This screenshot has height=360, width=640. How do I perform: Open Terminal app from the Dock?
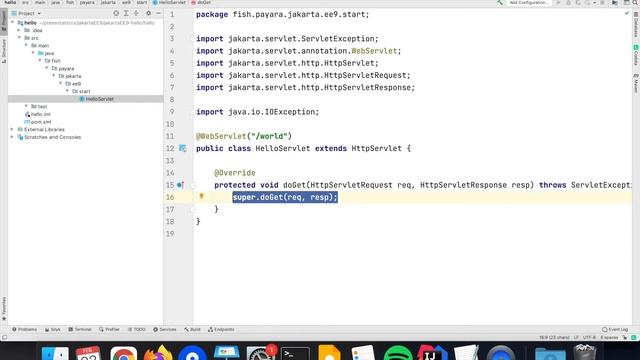point(295,353)
